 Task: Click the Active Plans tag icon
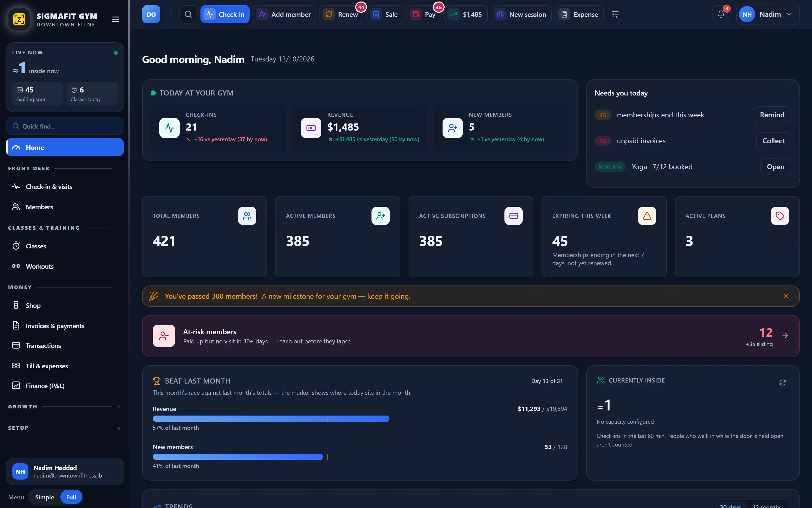click(780, 216)
